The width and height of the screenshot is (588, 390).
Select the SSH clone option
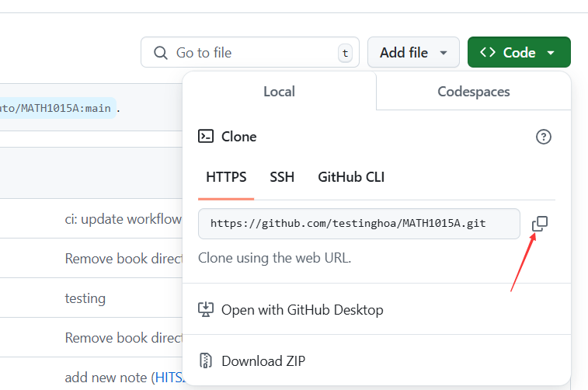(282, 177)
